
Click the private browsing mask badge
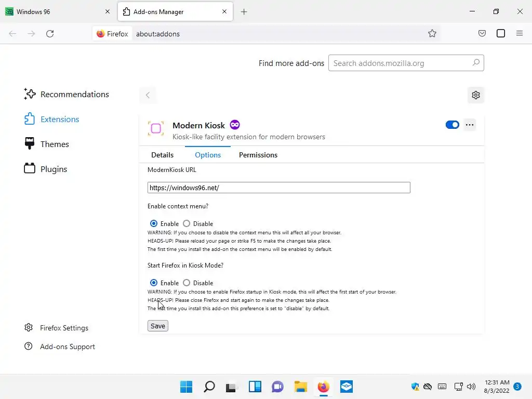click(x=235, y=125)
